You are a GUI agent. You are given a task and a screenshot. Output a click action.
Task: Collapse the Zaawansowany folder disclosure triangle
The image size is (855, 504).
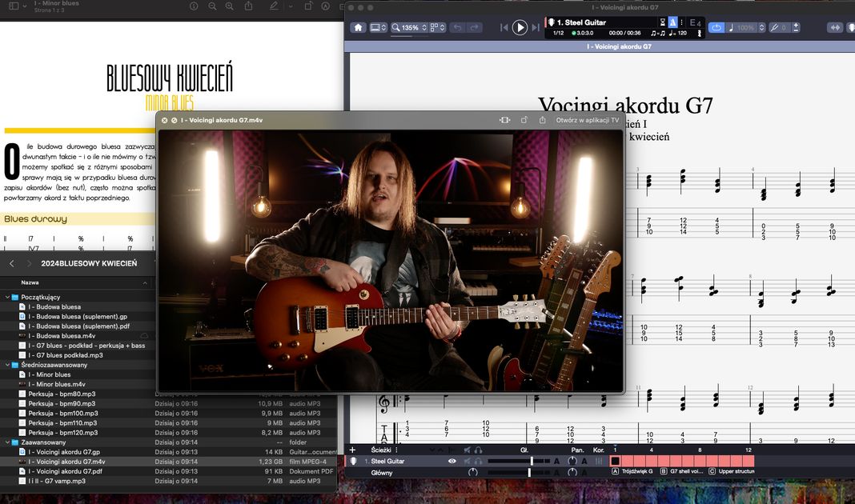click(6, 442)
